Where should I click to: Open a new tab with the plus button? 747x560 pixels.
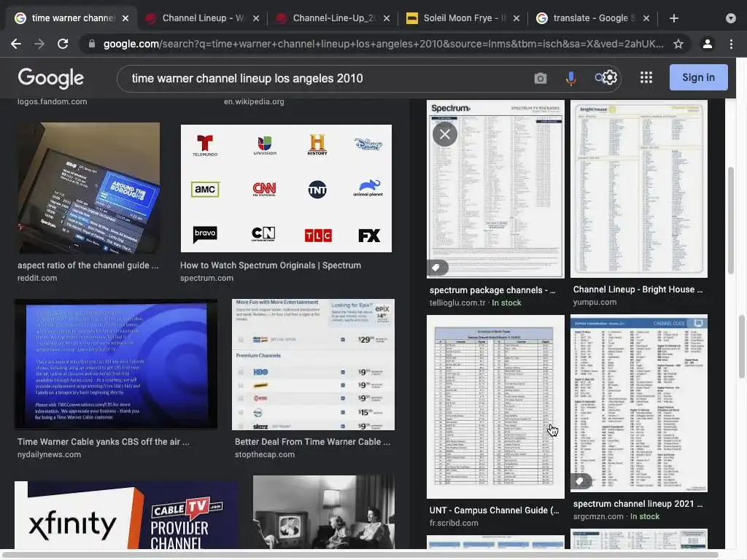(673, 18)
